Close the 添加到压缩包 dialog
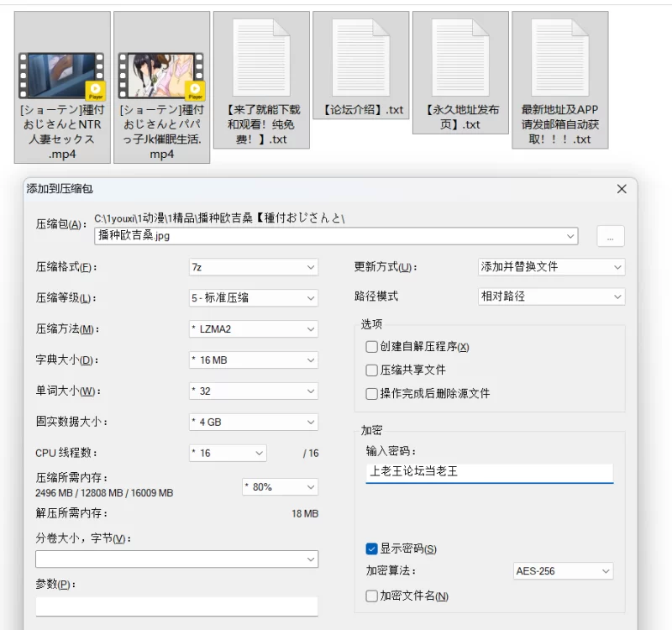The image size is (672, 630). pyautogui.click(x=622, y=189)
